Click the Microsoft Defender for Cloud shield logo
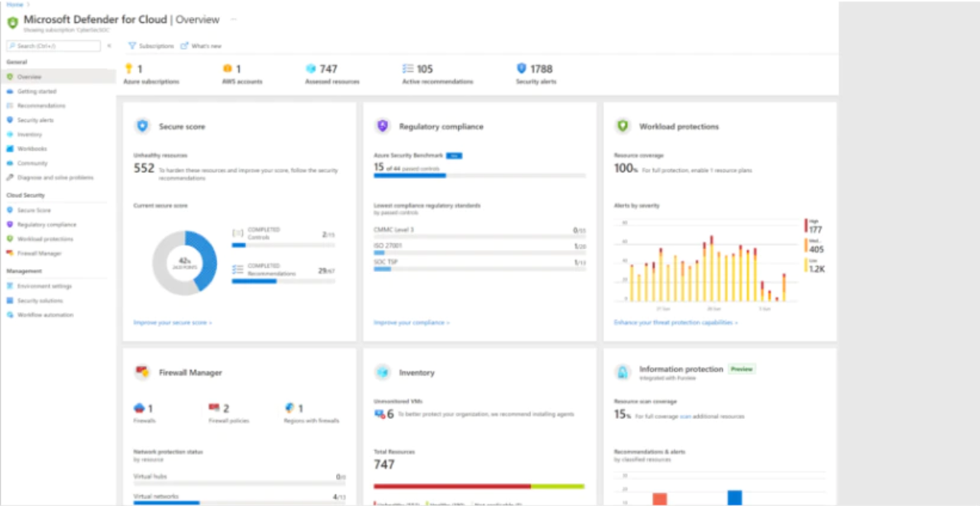The width and height of the screenshot is (980, 506). point(11,22)
